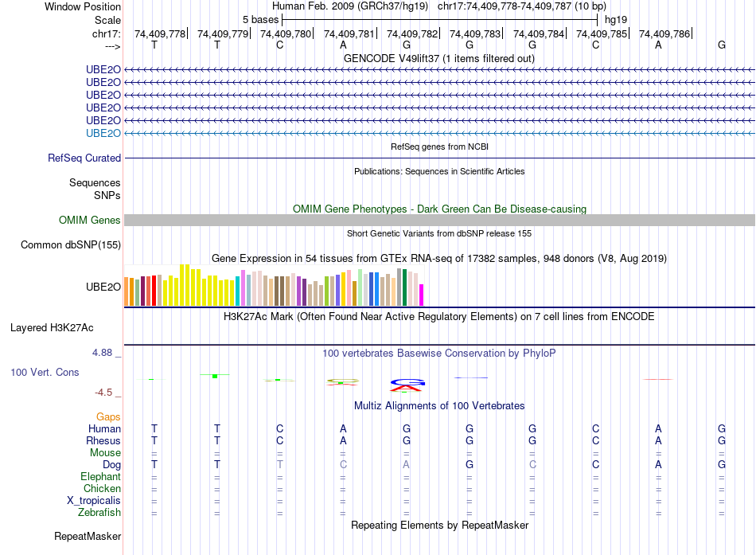Screen dimensions: 756x555
Task: Click the Window Position label
Action: click(83, 6)
